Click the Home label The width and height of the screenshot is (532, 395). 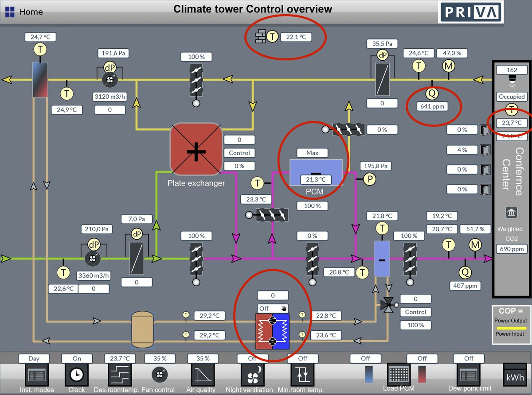[31, 12]
